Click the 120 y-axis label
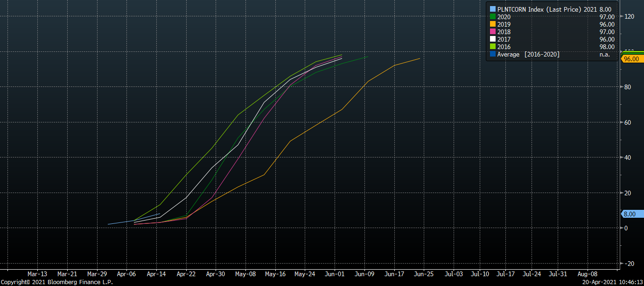Viewport: 644px width, 286px height. [x=629, y=17]
